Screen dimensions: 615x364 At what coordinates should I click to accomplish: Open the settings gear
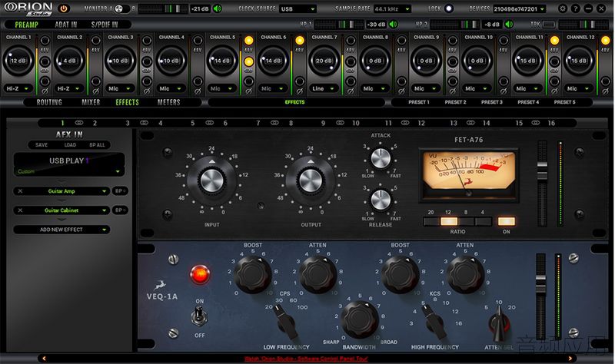coord(563,8)
